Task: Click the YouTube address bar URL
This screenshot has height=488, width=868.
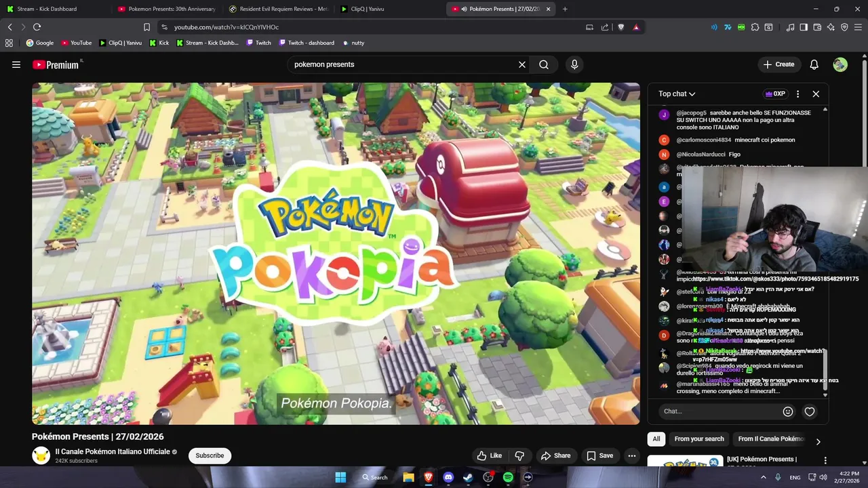Action: (x=226, y=27)
